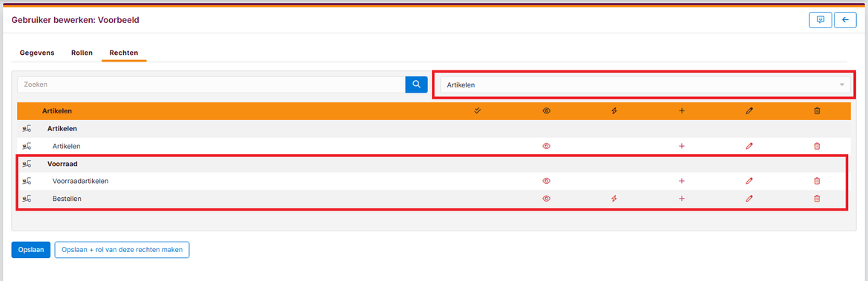Switch to the Rollen tab
The width and height of the screenshot is (868, 281).
(82, 53)
